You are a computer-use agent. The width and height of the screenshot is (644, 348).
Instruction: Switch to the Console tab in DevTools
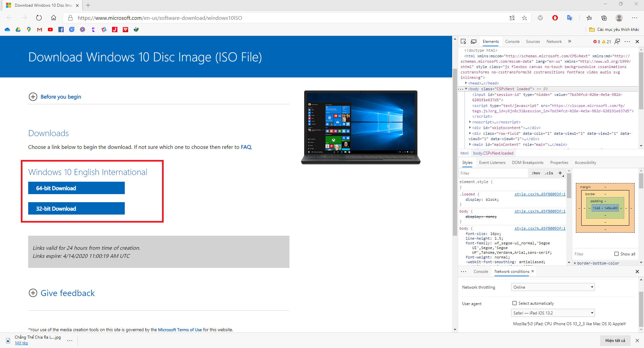(x=512, y=42)
